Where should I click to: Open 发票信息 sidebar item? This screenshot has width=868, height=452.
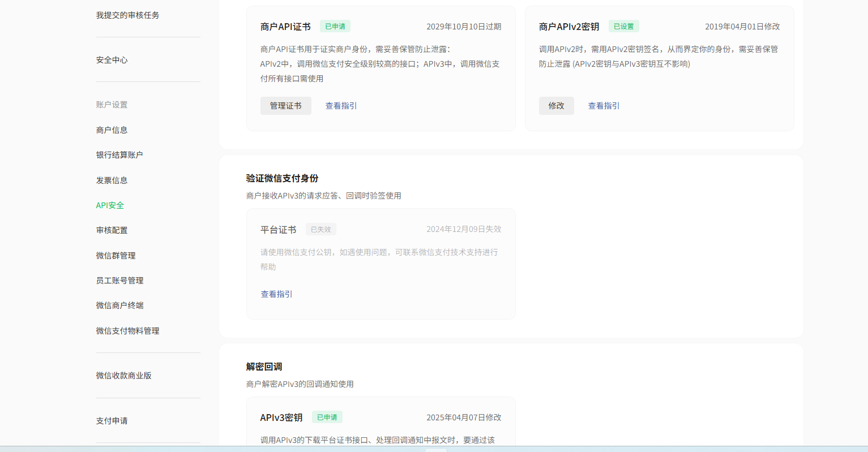[x=112, y=180]
